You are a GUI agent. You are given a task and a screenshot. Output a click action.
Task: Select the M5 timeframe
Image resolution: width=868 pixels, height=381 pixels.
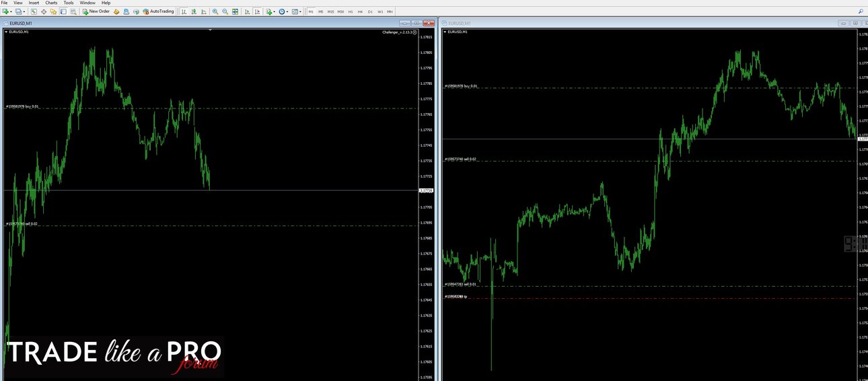click(321, 11)
